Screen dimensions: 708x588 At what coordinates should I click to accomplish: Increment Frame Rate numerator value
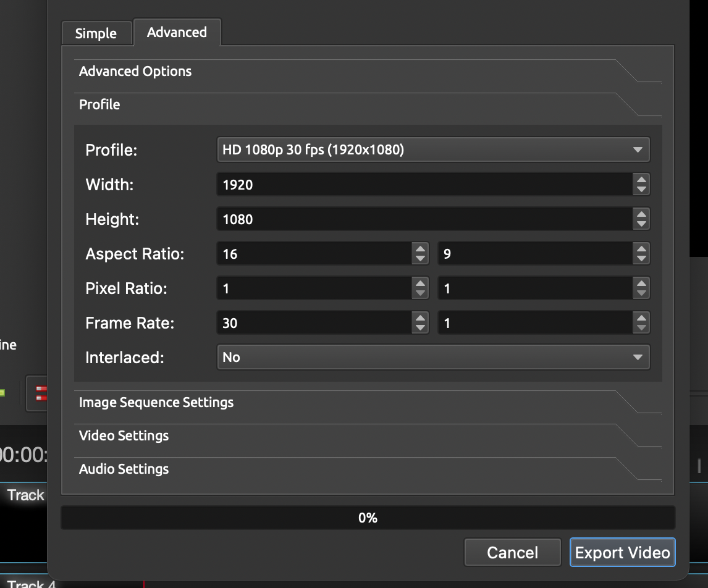[420, 317]
